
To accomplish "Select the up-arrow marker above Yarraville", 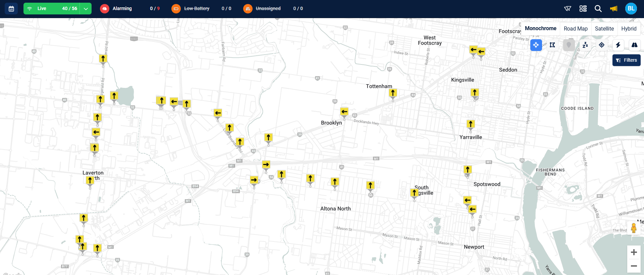I will (x=471, y=124).
